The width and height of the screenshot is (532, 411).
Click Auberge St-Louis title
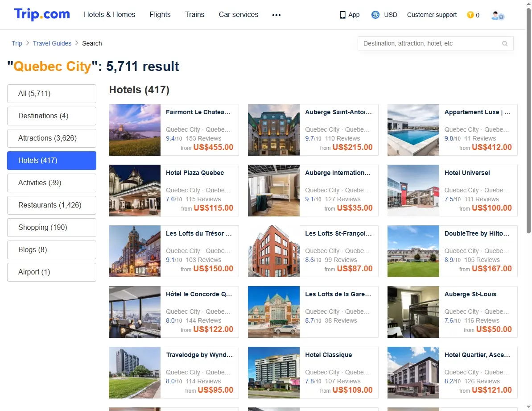470,294
